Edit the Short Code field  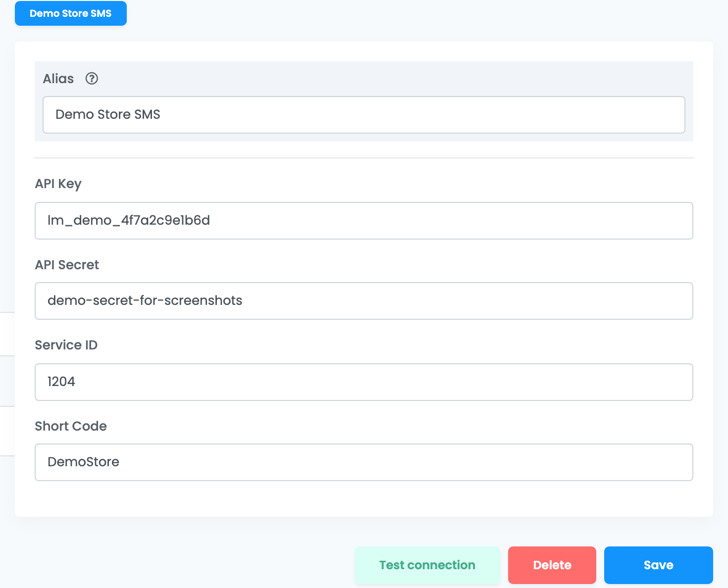tap(364, 462)
